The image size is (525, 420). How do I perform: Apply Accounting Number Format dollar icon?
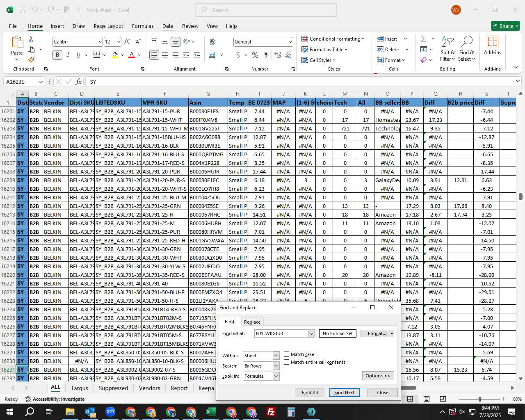238,55
